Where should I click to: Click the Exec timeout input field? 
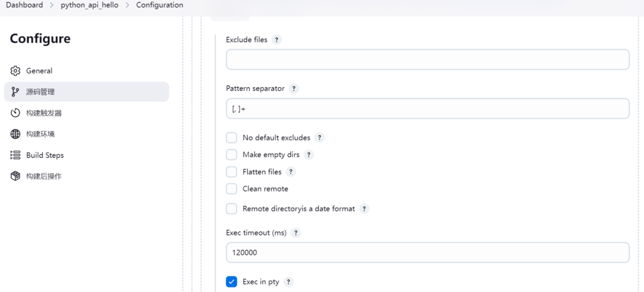click(428, 252)
